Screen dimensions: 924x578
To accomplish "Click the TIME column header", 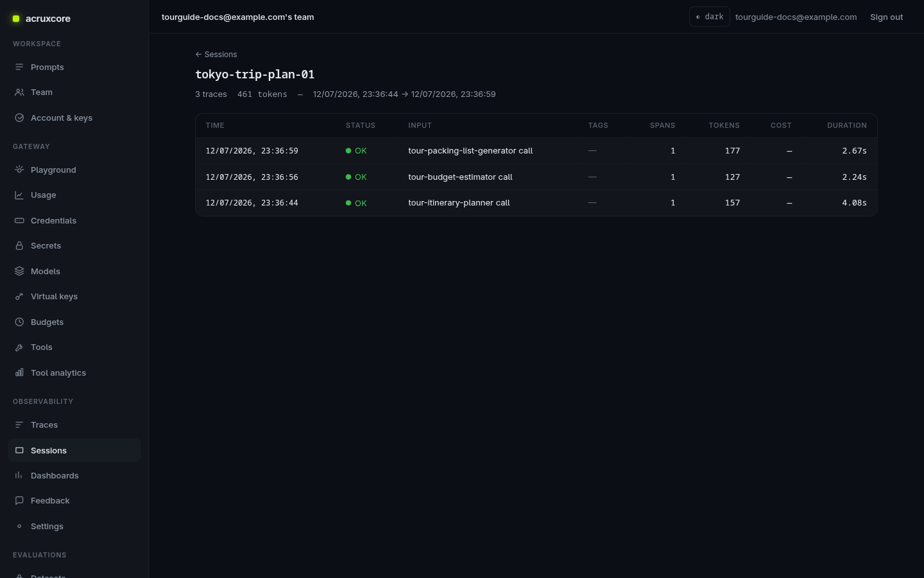I will pyautogui.click(x=215, y=126).
